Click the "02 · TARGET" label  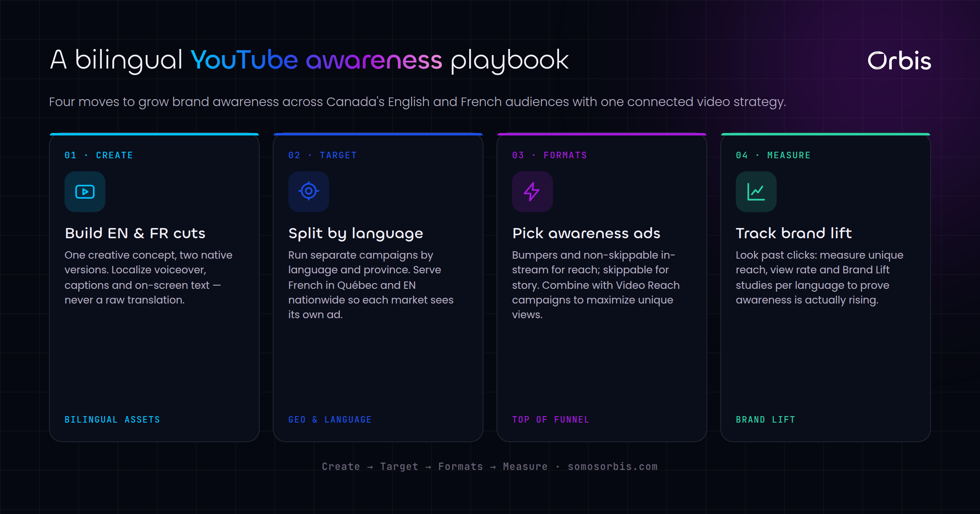click(x=323, y=155)
